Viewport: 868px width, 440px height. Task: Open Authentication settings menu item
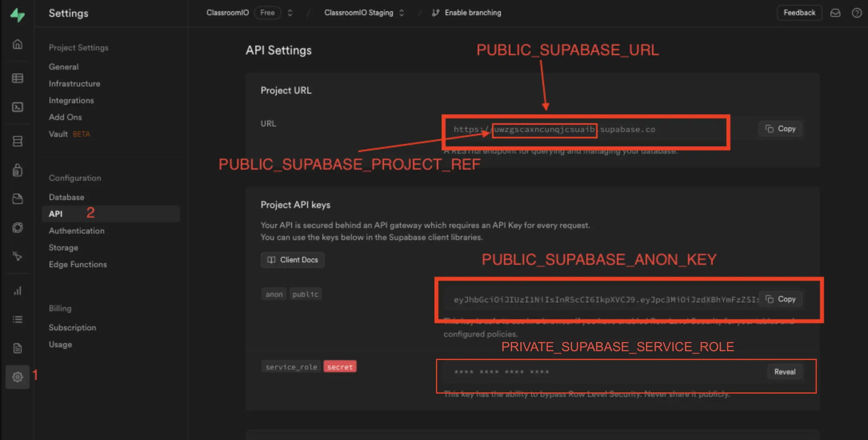click(76, 231)
